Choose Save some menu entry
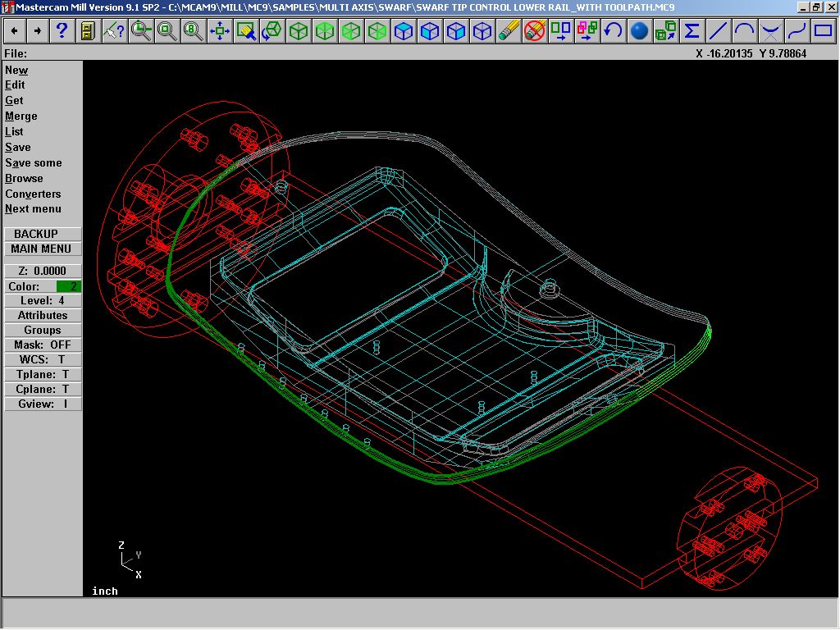 (x=34, y=163)
